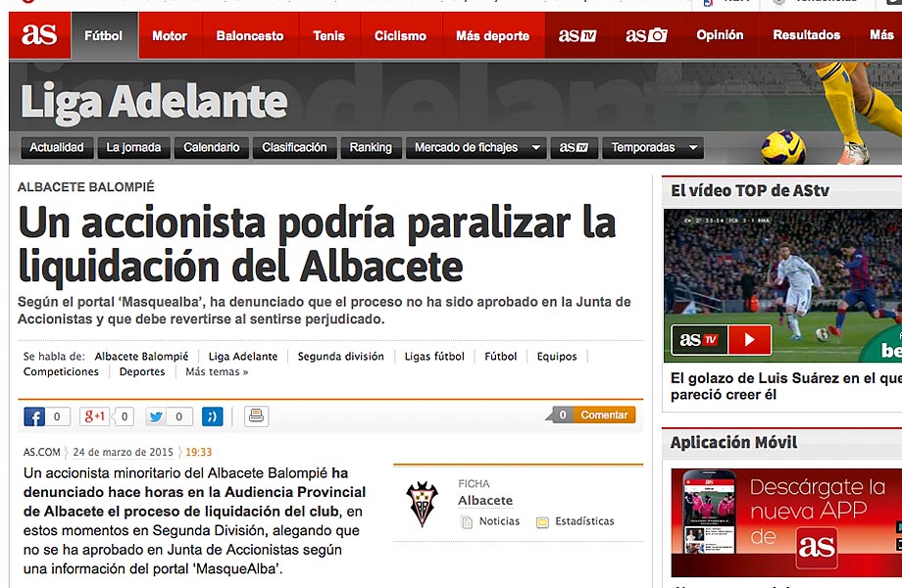The height and width of the screenshot is (588, 902).
Task: Click the Actualidad button
Action: [57, 148]
